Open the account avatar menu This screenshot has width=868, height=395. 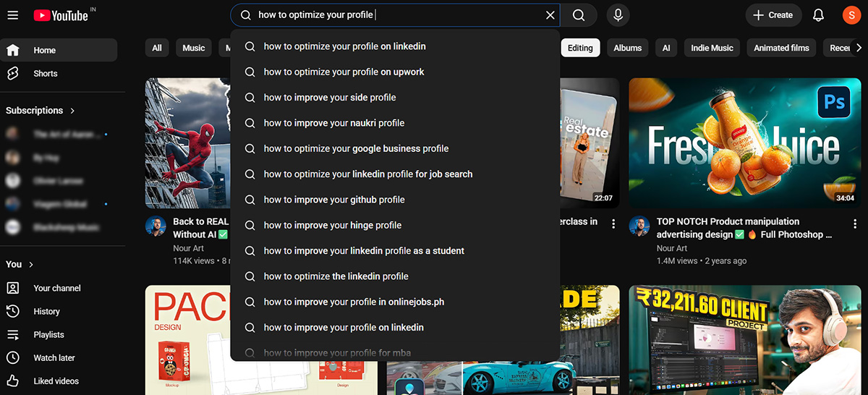tap(851, 14)
